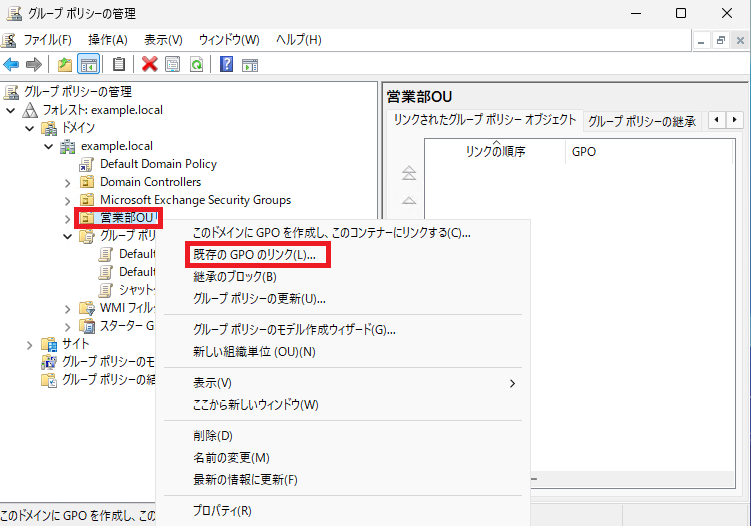Switch to リンクされたグループ ポリシー オブジェクト tab
Image resolution: width=751 pixels, height=526 pixels.
[x=485, y=120]
